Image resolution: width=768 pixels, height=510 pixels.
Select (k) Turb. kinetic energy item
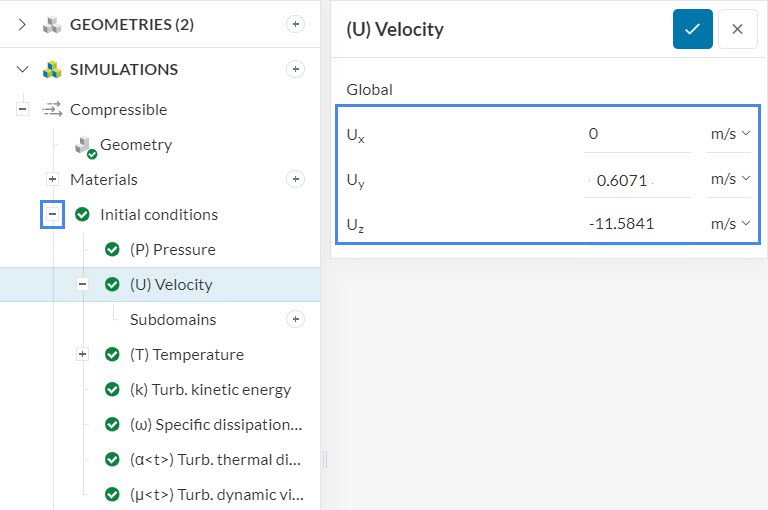click(210, 390)
